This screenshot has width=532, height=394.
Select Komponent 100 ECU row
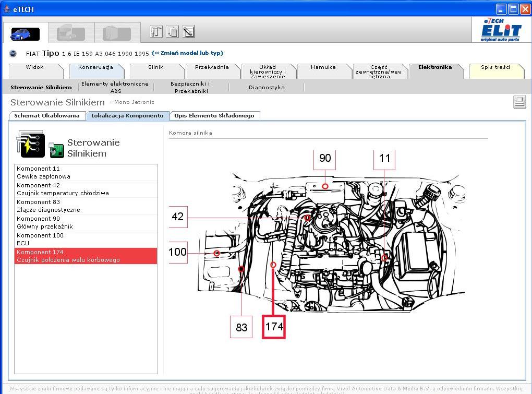(x=86, y=239)
